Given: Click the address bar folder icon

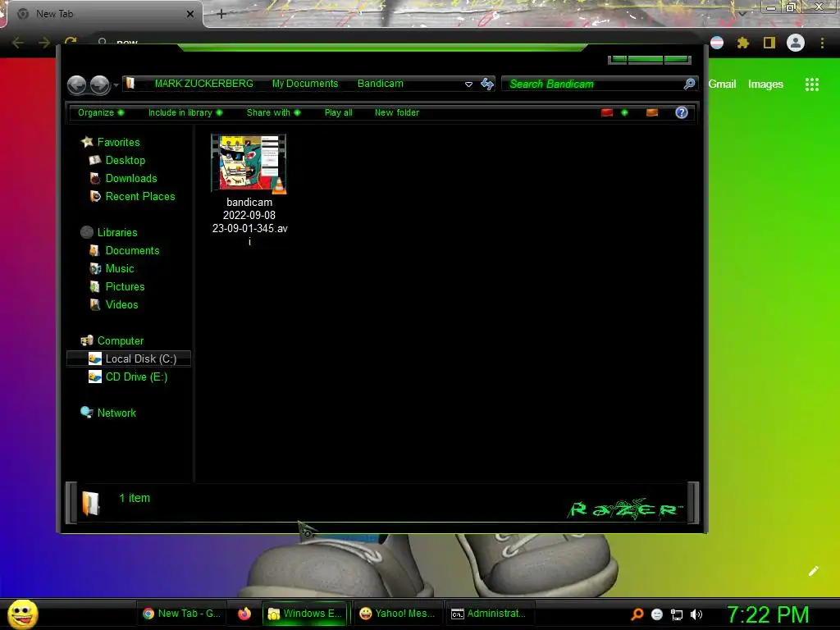Looking at the screenshot, I should click(130, 83).
